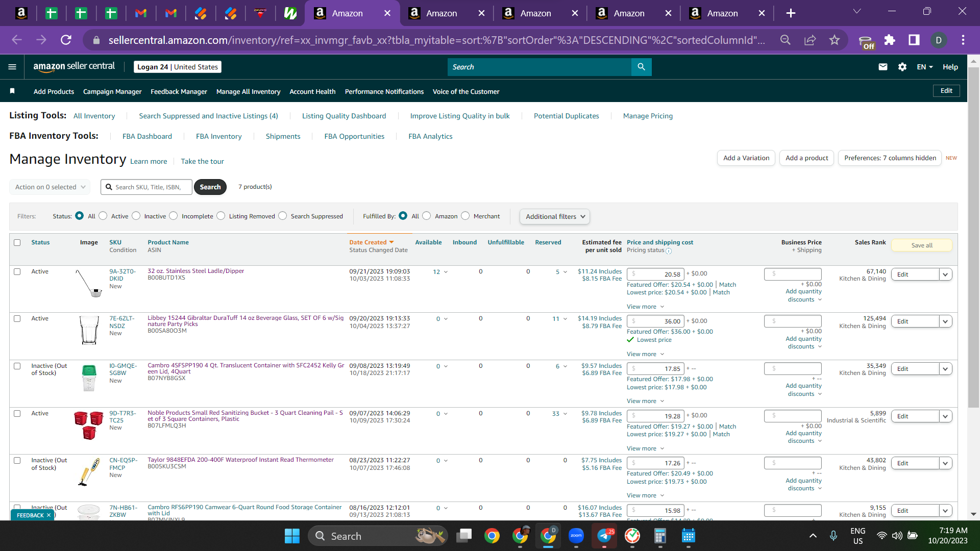Click the Business Price field for Libbey glass
Screen dimensions: 980x551
(x=793, y=321)
